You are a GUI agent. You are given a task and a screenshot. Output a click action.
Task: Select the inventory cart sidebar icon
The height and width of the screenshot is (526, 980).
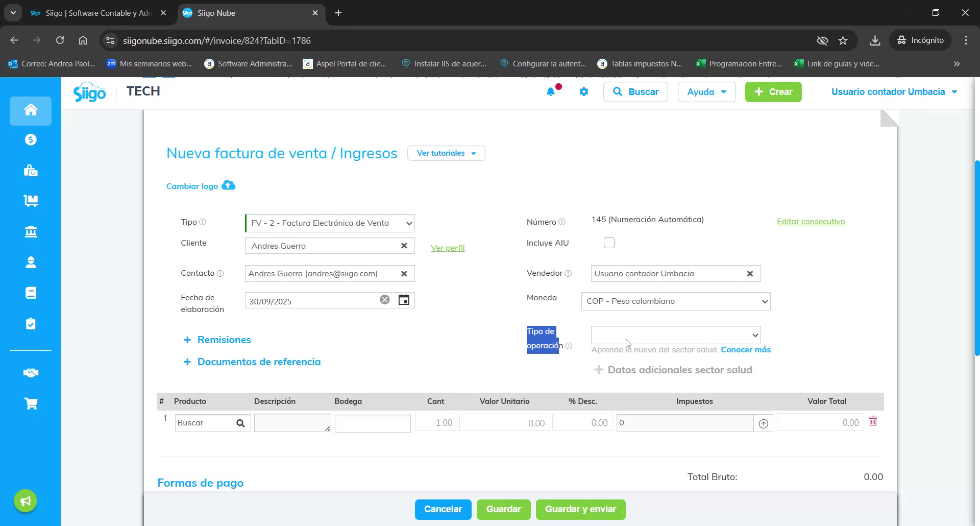coord(30,201)
